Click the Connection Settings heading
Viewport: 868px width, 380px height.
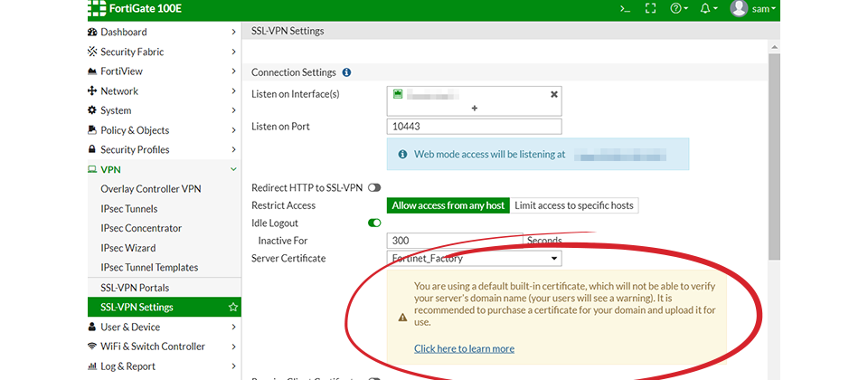click(x=293, y=72)
